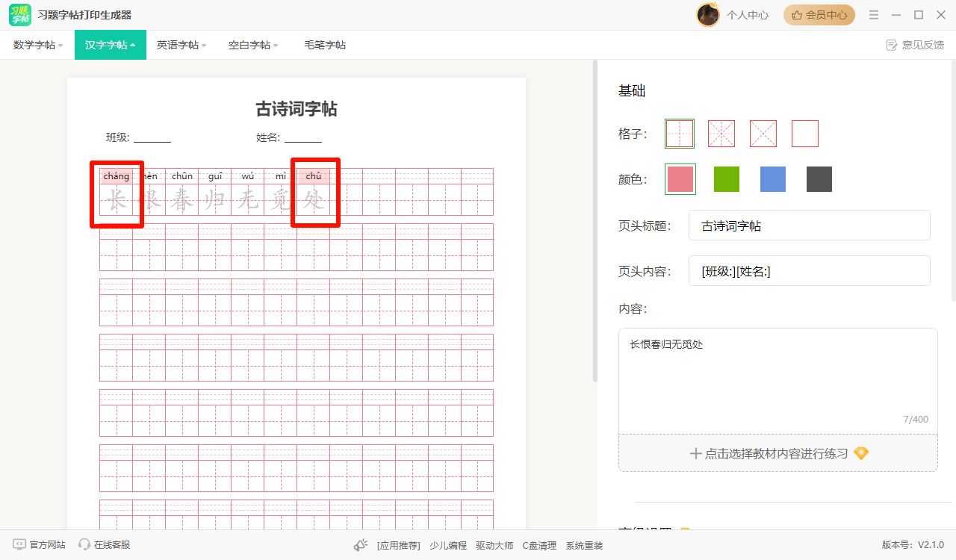Click the chūn pinyin label

point(181,176)
